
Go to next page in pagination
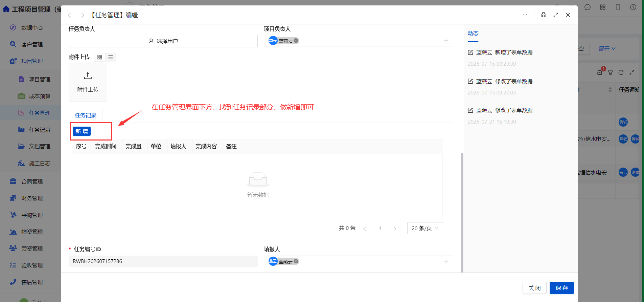coord(395,229)
